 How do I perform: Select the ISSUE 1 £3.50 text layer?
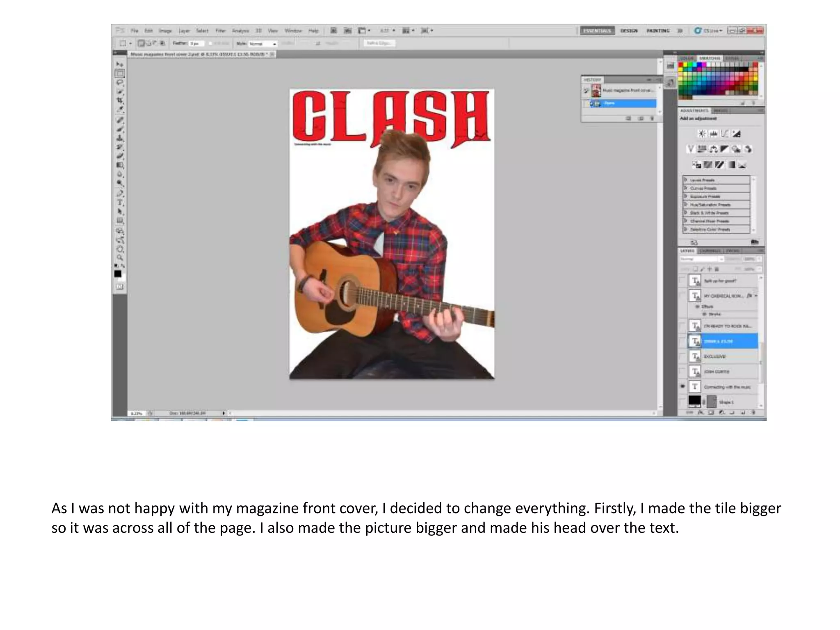click(x=723, y=341)
